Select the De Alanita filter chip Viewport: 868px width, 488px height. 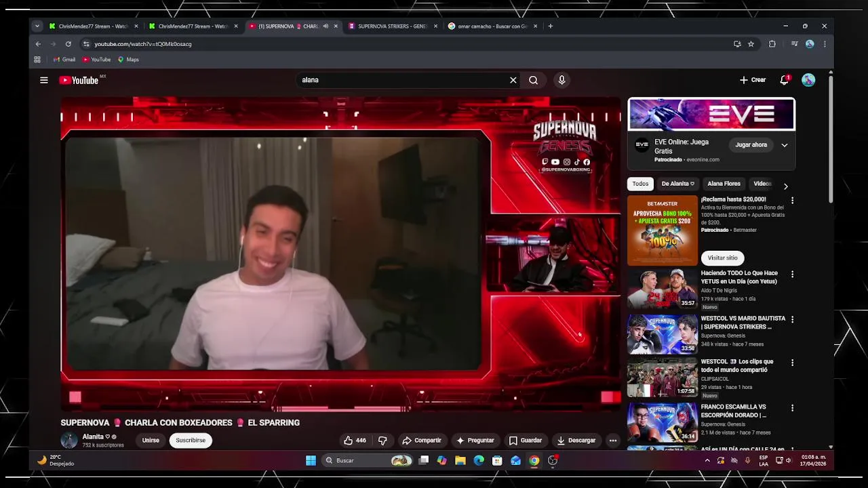(x=677, y=184)
